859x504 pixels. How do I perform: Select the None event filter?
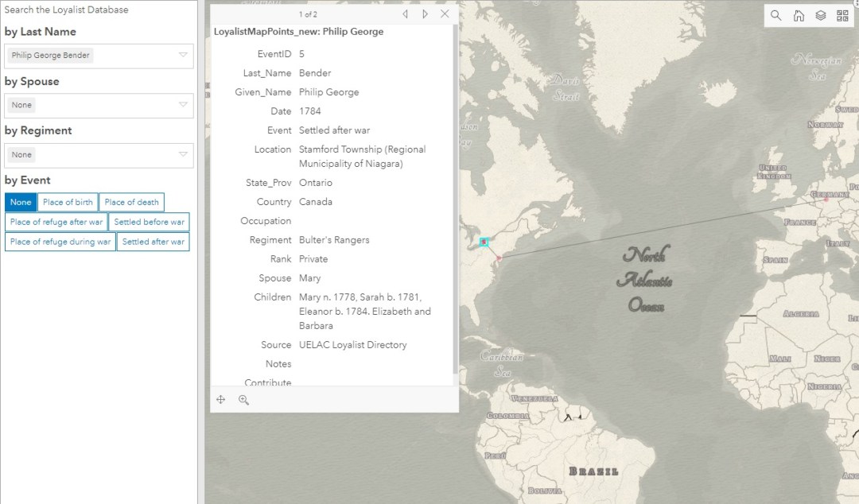(x=21, y=202)
